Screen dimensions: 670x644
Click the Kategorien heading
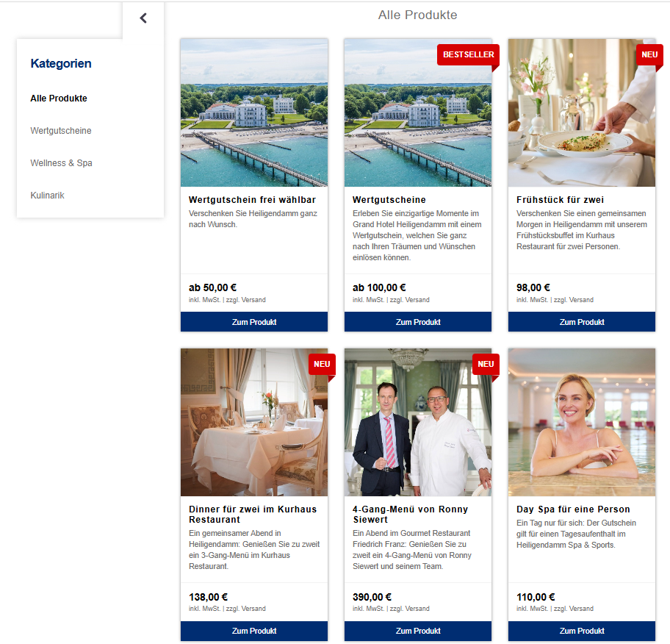point(61,63)
